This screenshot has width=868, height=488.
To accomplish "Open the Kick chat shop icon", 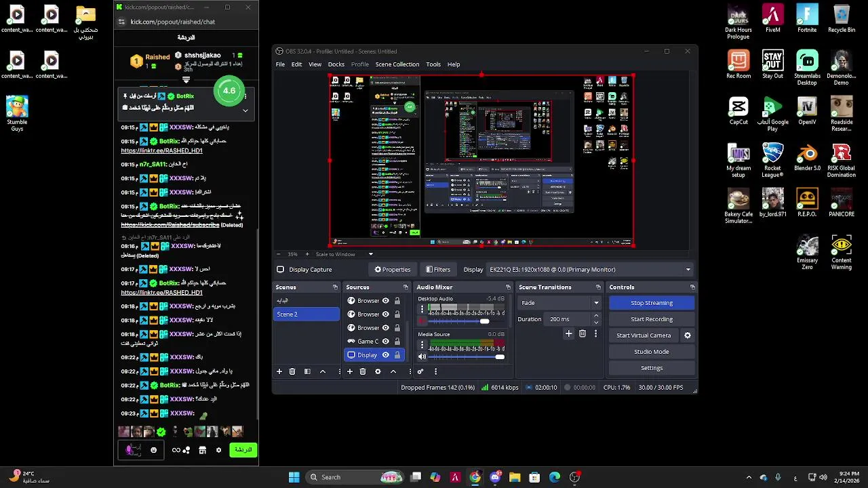I will pos(202,450).
